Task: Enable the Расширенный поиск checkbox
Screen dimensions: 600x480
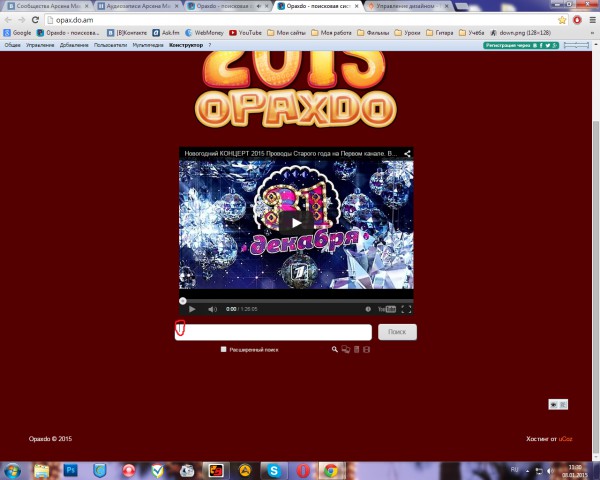Action: pyautogui.click(x=223, y=349)
